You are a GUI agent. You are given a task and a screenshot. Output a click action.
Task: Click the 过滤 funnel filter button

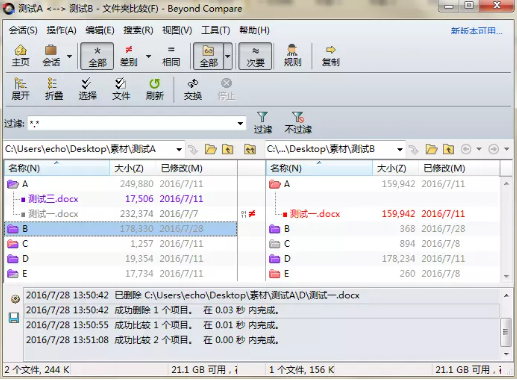(263, 123)
